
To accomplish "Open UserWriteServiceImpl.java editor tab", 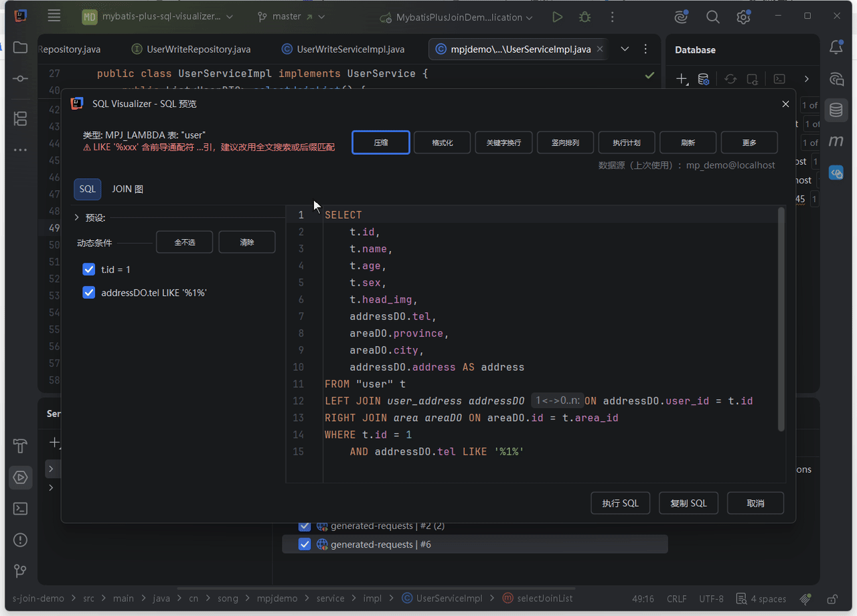I will pos(343,49).
